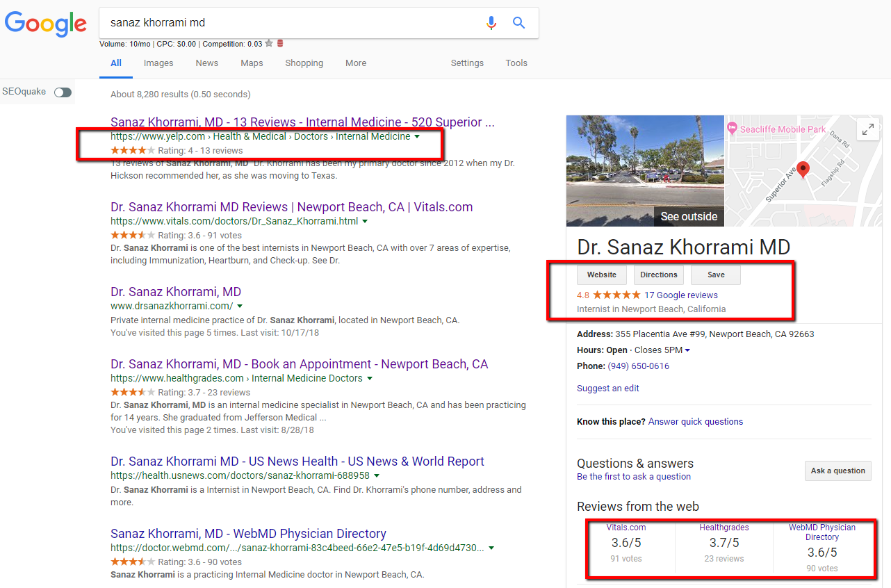The height and width of the screenshot is (588, 891).
Task: Open the drsanazkhorrami.com result title
Action: [x=176, y=292]
